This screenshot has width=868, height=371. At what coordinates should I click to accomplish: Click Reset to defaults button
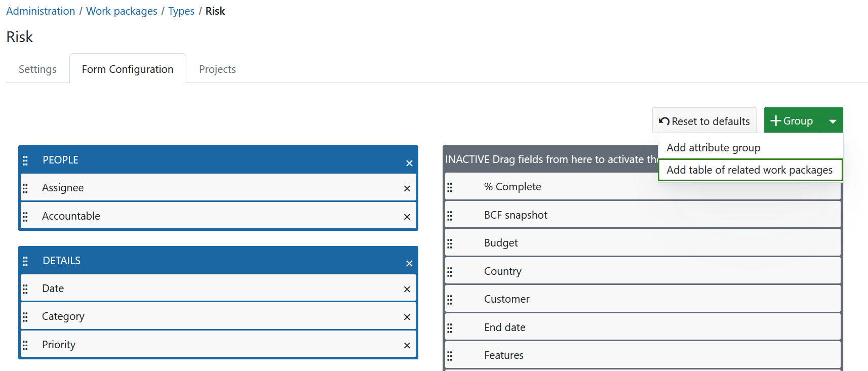tap(704, 121)
